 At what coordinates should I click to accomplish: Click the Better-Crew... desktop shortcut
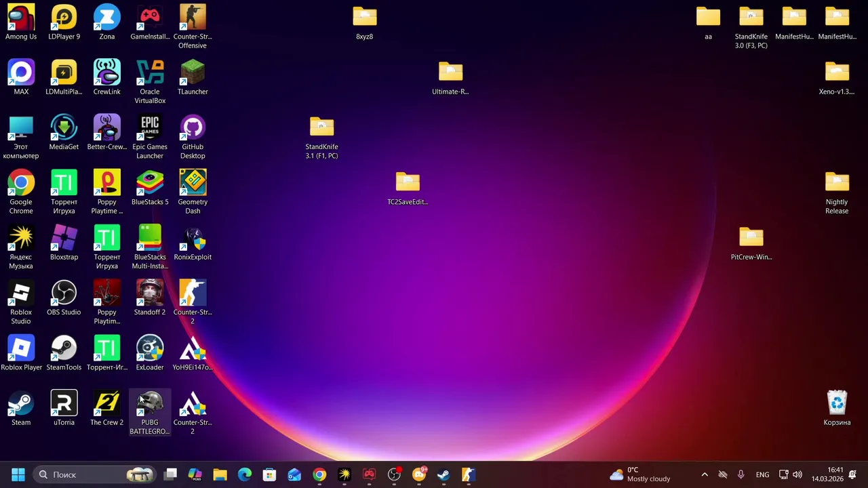point(107,134)
